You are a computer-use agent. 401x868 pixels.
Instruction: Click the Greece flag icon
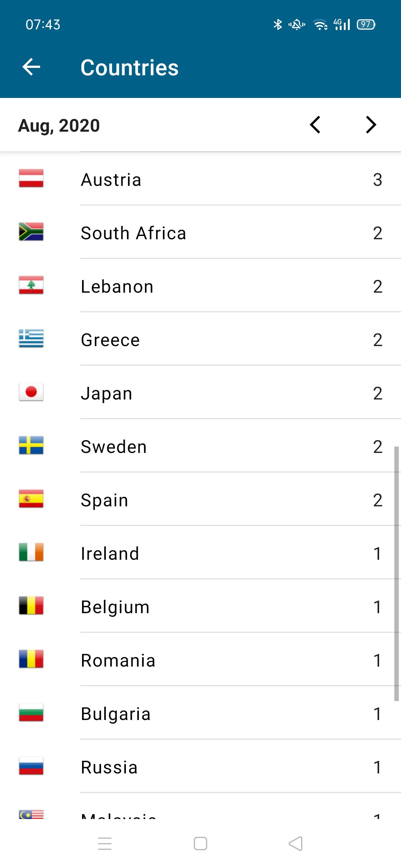(x=31, y=339)
